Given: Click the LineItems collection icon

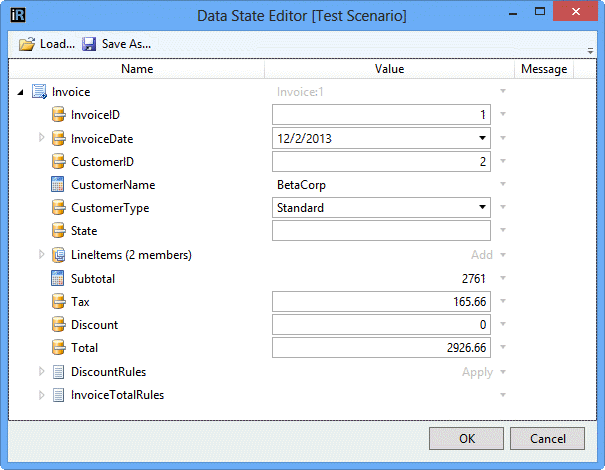Looking at the screenshot, I should [x=58, y=255].
